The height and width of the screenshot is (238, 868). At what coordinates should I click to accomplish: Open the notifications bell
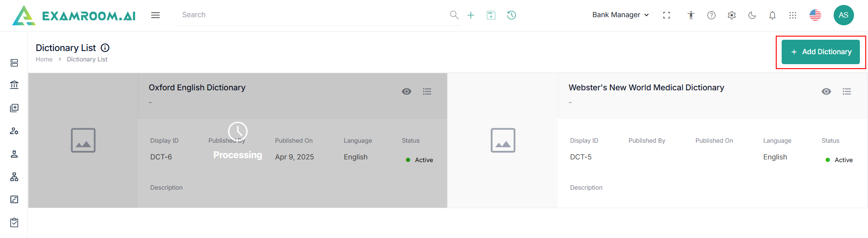pos(772,15)
